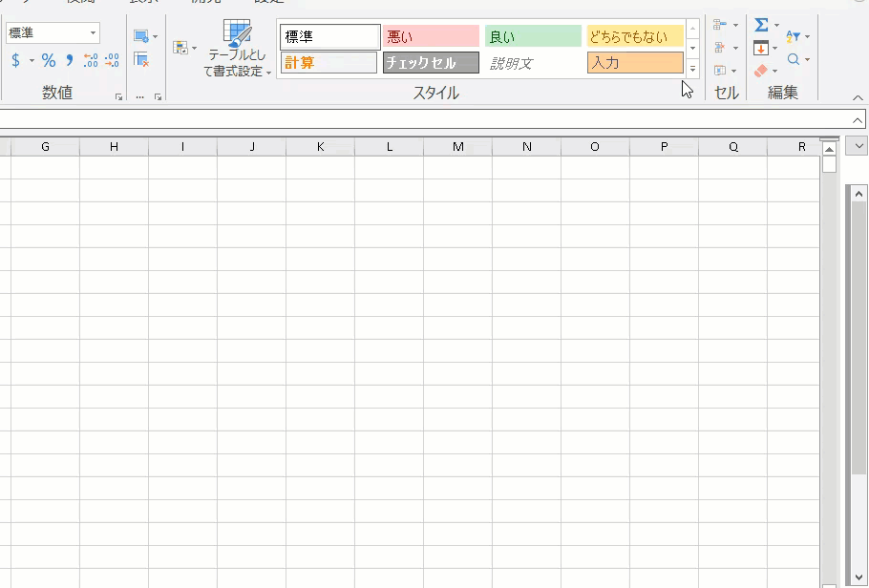Apply the 入力 cell style

point(635,63)
